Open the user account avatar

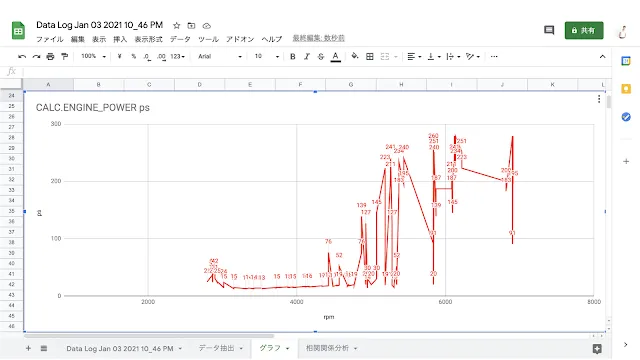coord(622,31)
